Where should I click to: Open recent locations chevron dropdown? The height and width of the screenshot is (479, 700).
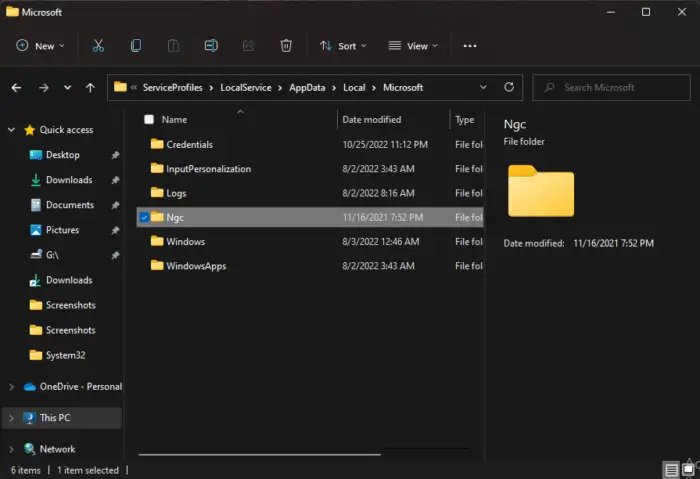pos(67,87)
